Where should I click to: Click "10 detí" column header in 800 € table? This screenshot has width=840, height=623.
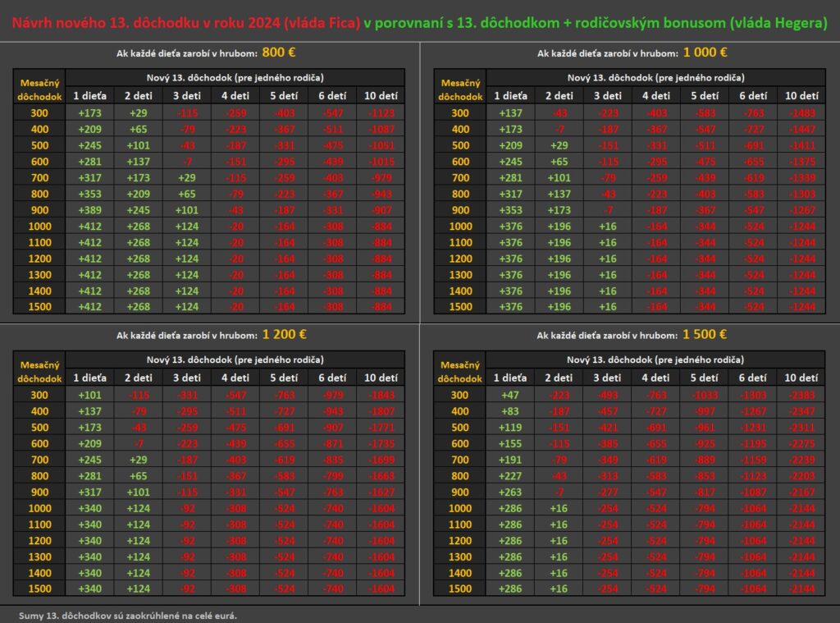pyautogui.click(x=381, y=96)
